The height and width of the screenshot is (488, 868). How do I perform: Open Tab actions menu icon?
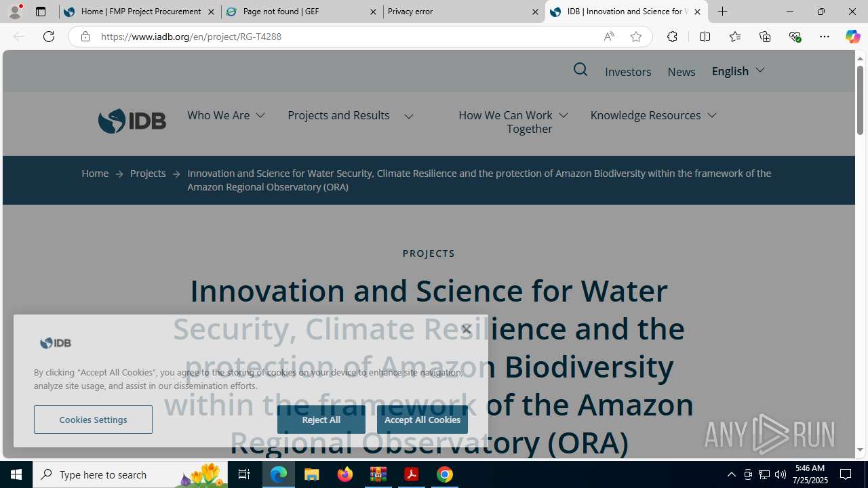pyautogui.click(x=41, y=12)
